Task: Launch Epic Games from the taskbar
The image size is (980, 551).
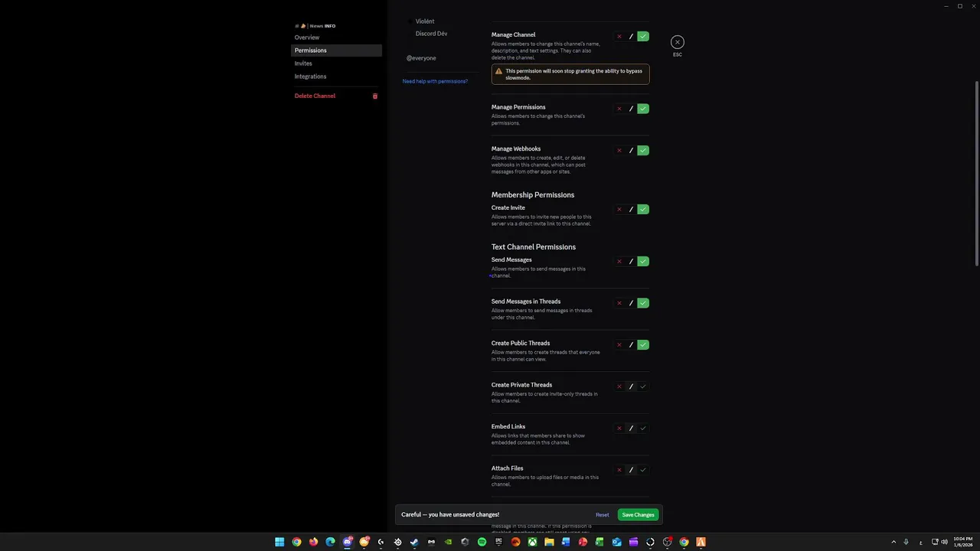Action: tap(498, 542)
